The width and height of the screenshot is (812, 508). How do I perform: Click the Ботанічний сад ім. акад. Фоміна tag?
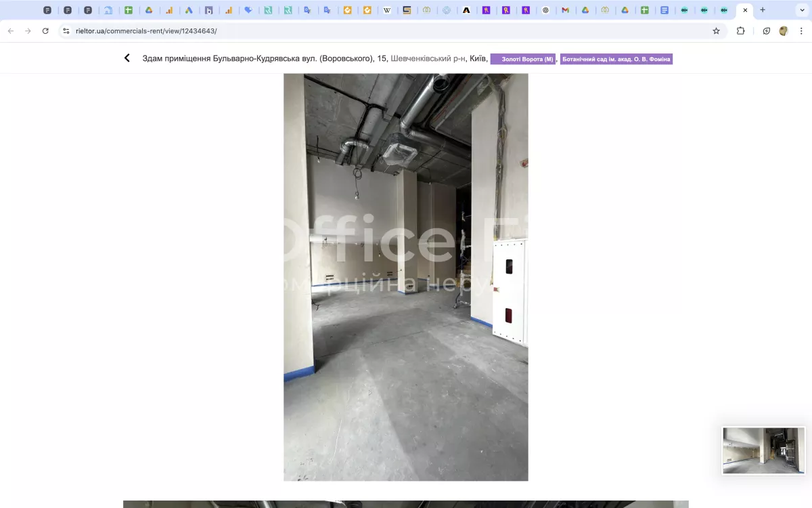coord(616,59)
